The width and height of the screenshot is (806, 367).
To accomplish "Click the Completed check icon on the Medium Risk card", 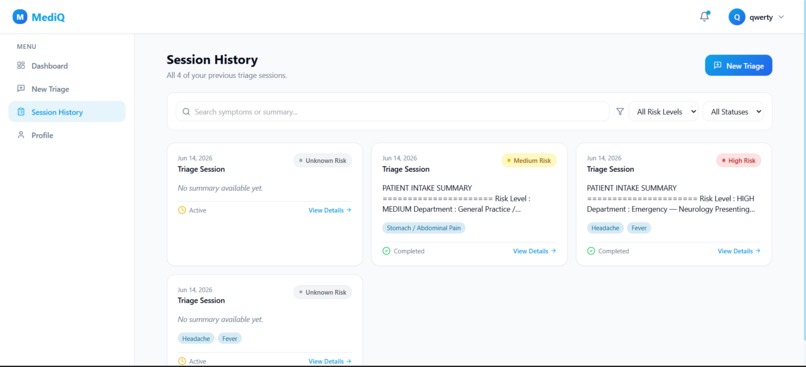I will [x=386, y=251].
